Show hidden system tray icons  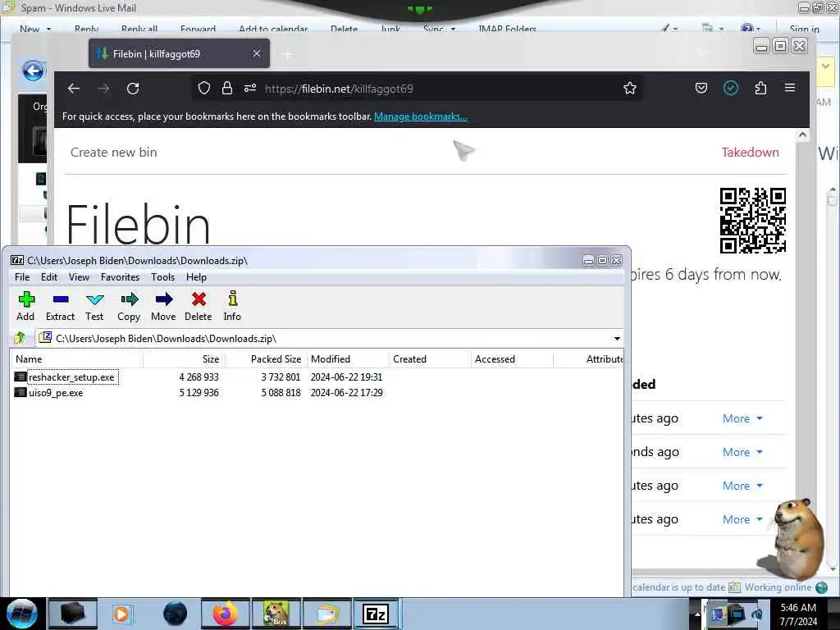point(697,614)
